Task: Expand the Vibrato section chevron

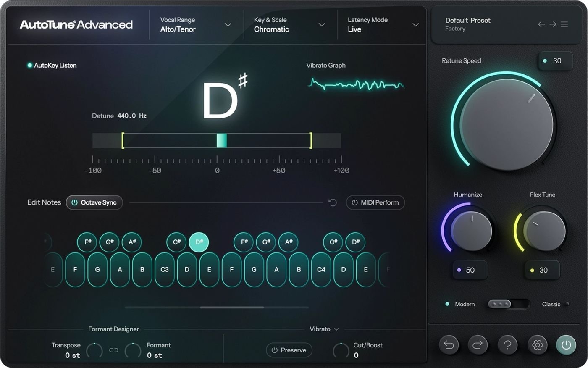Action: click(x=336, y=329)
